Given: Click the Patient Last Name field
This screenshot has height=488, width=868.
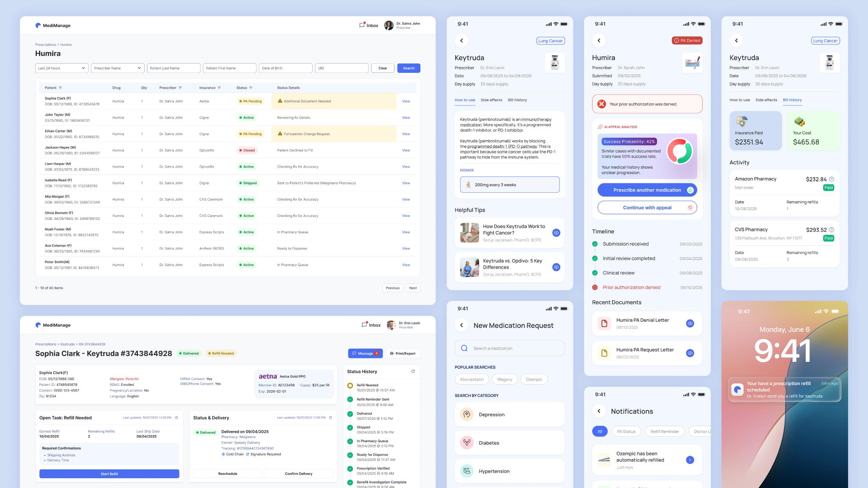Looking at the screenshot, I should tap(174, 68).
